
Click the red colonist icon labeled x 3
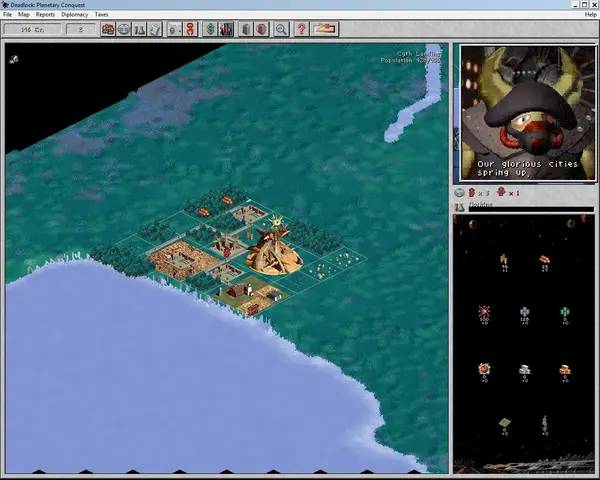point(472,193)
